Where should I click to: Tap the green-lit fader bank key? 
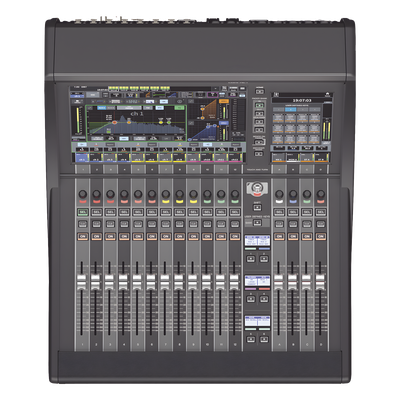[x=259, y=105]
